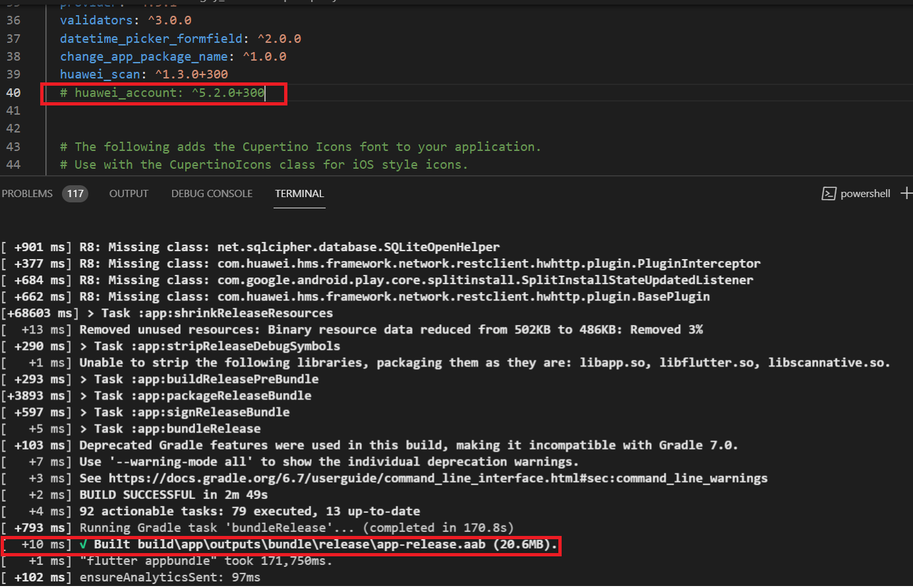Click the commented huawei_account: ^5.2.0+300 line
Screen dimensions: 913x588
162,92
